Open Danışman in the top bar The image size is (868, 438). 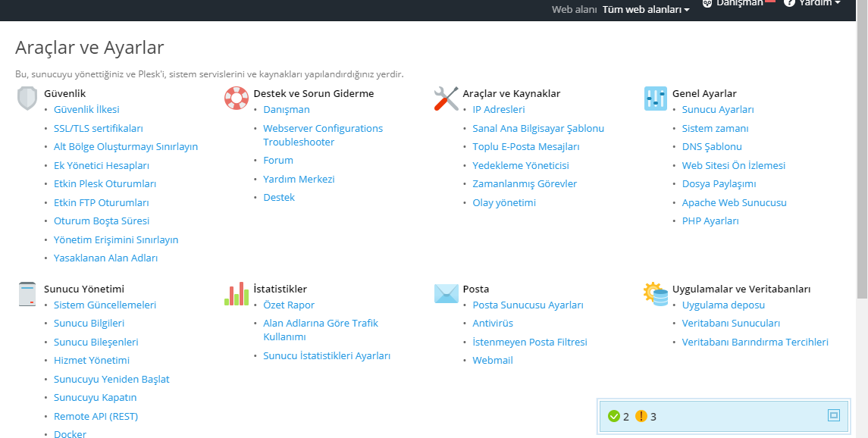(x=740, y=3)
